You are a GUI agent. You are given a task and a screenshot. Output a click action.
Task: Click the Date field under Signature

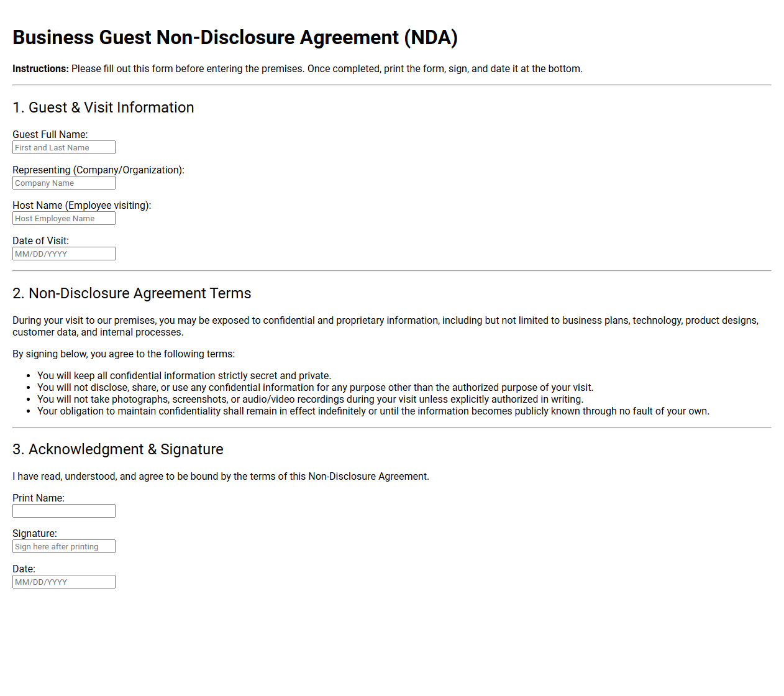click(64, 582)
